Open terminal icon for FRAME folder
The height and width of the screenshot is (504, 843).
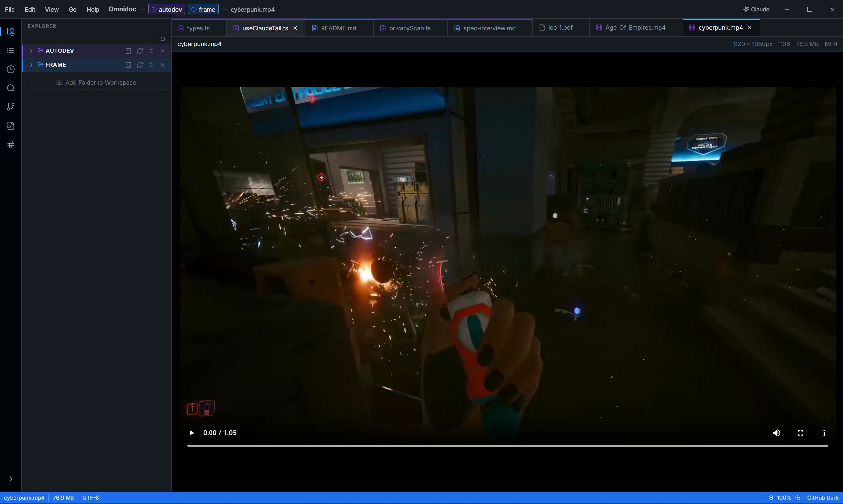coord(128,65)
